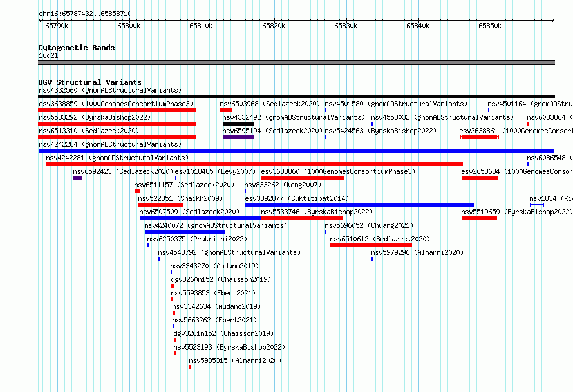Image resolution: width=573 pixels, height=392 pixels.
Task: Click the nsv522851 Shaikh2009 label
Action: point(180,198)
